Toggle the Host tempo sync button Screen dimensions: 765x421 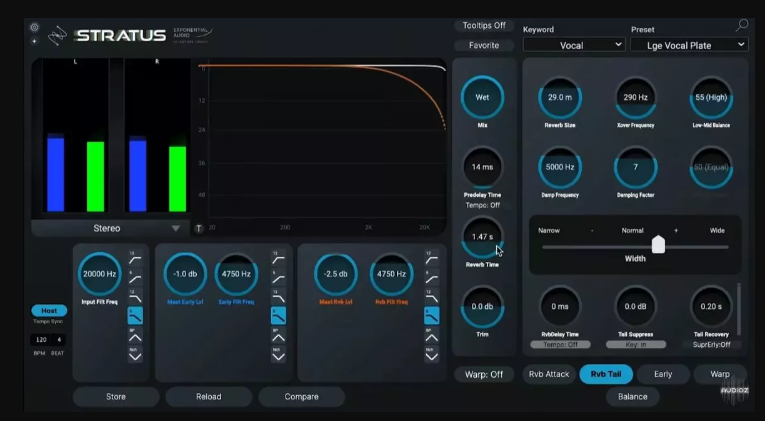pyautogui.click(x=49, y=310)
